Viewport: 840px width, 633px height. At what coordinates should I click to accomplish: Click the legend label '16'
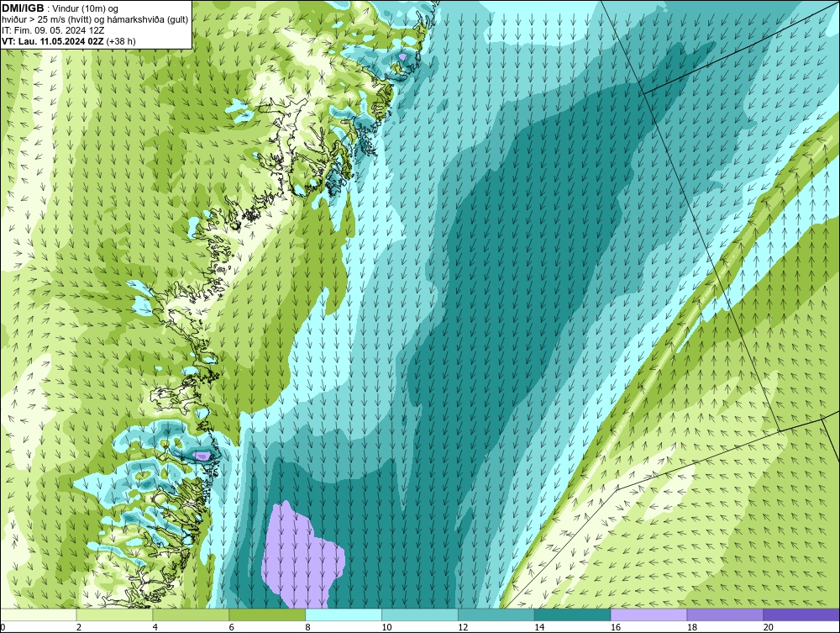coord(616,627)
